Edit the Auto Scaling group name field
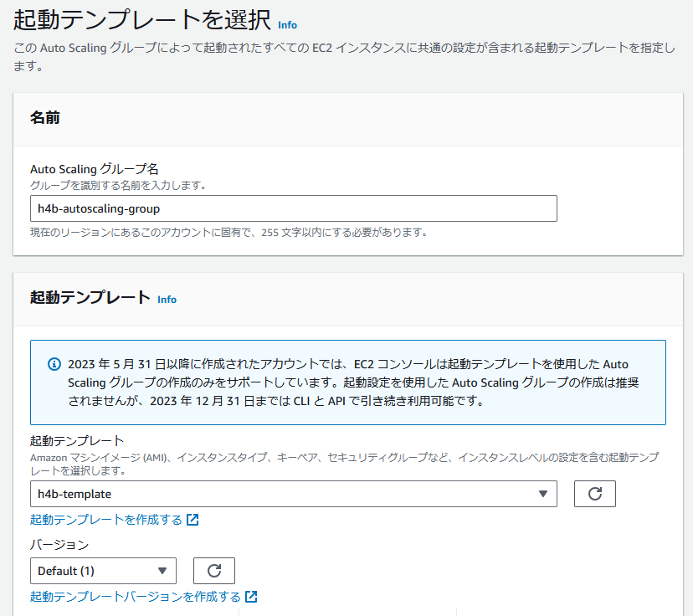This screenshot has height=616, width=693. (x=294, y=208)
